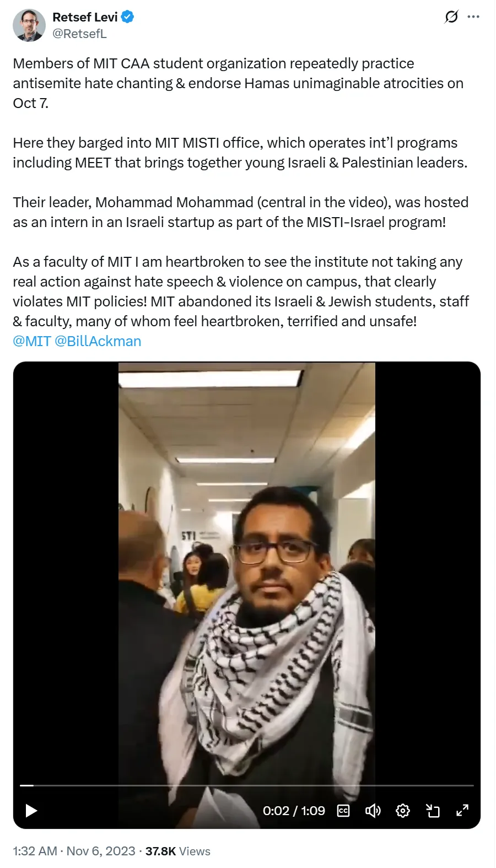The image size is (496, 868).
Task: Click the Retsef Levi display name
Action: (x=85, y=17)
